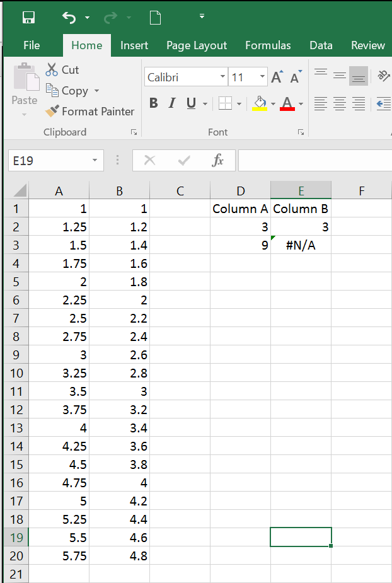Viewport: 392px width, 583px height.
Task: Open the Review tab
Action: pyautogui.click(x=368, y=45)
